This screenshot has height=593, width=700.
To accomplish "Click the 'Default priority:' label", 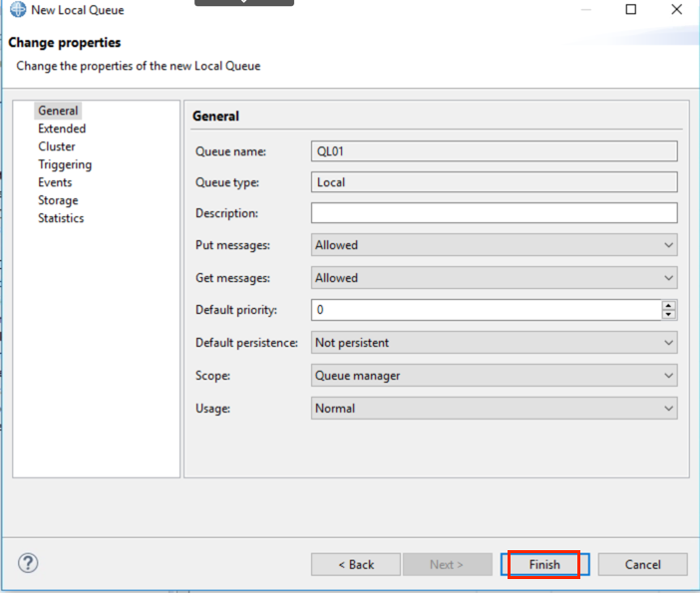I will point(235,310).
